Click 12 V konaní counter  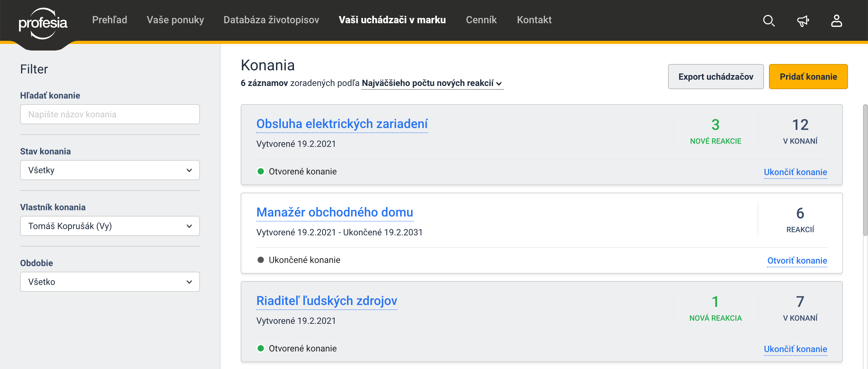click(800, 131)
